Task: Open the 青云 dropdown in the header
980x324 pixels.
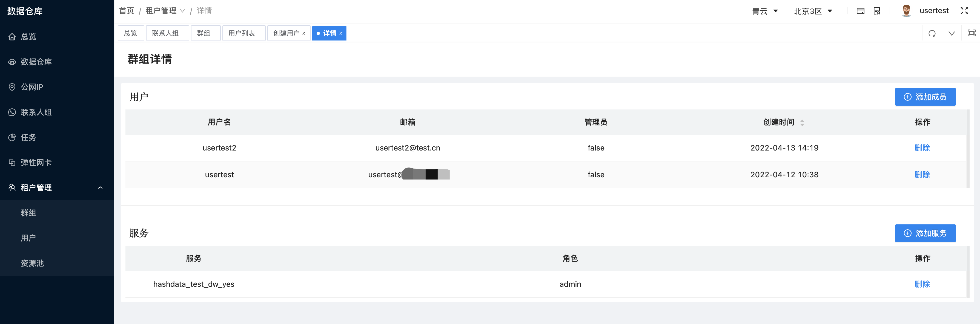Action: pyautogui.click(x=766, y=11)
